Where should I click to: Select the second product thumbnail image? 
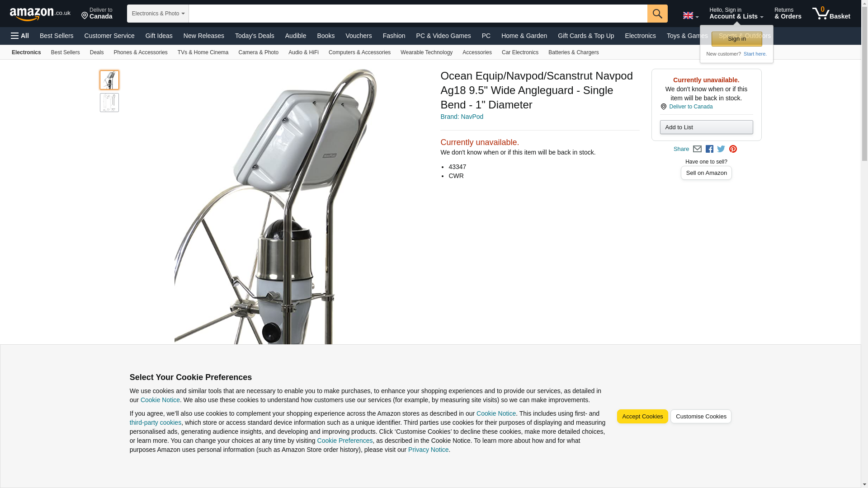(x=109, y=103)
